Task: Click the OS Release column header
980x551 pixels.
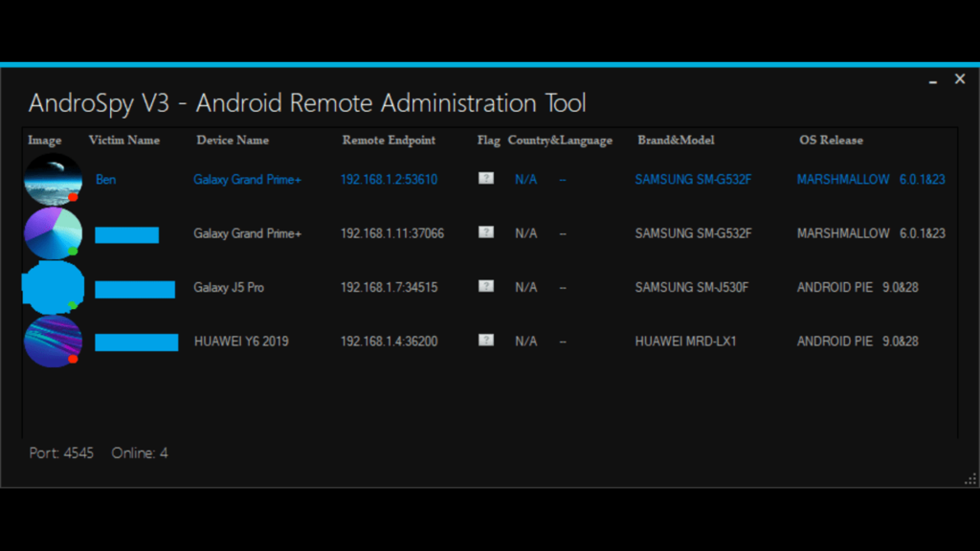Action: [832, 141]
